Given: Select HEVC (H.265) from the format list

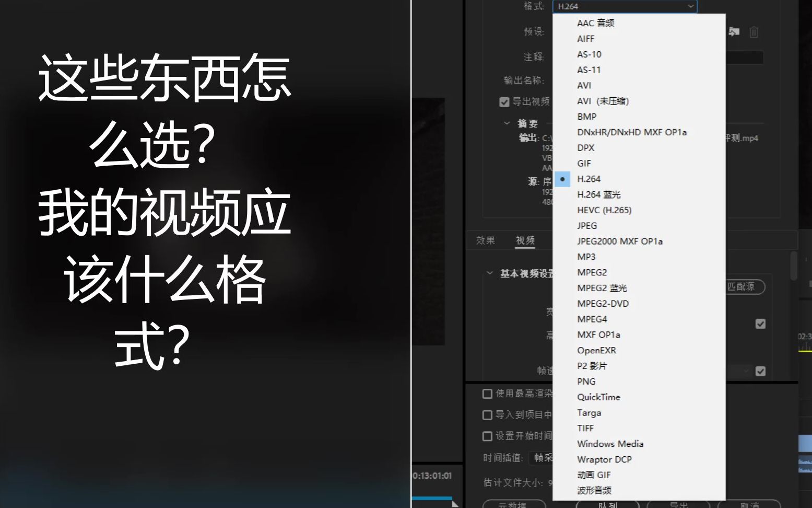Looking at the screenshot, I should [604, 210].
